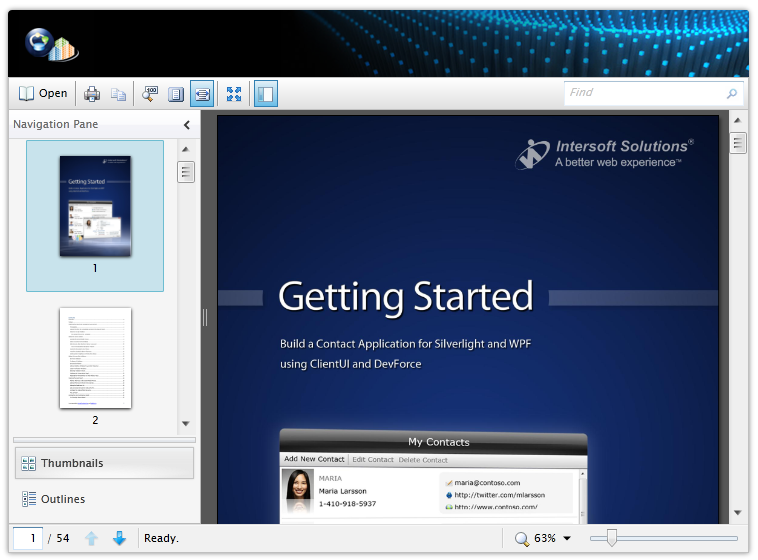Select page 1 thumbnail
Viewport: 758px width, 560px height.
(x=95, y=216)
